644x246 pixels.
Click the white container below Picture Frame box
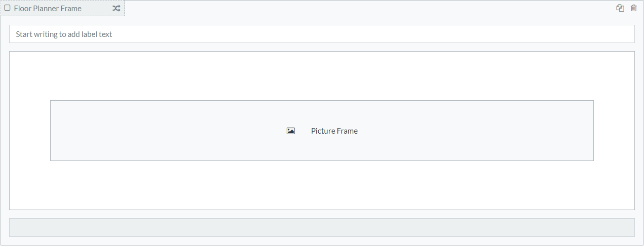(x=321, y=185)
